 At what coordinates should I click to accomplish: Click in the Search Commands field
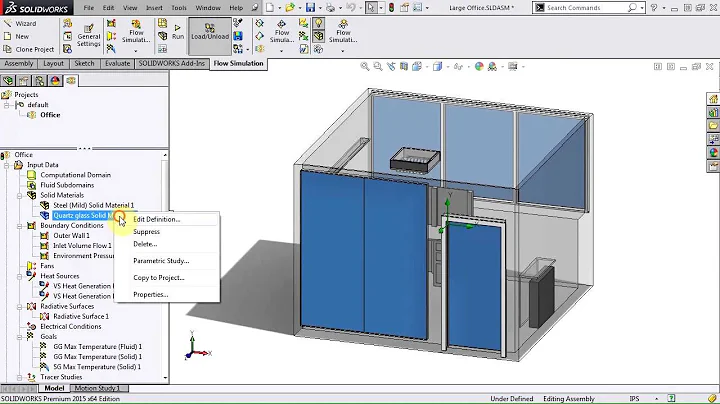coord(585,8)
